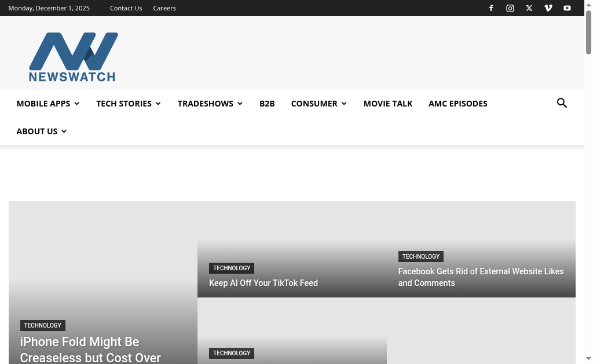
Task: Expand the Tradeshows dropdown menu
Action: pyautogui.click(x=210, y=104)
